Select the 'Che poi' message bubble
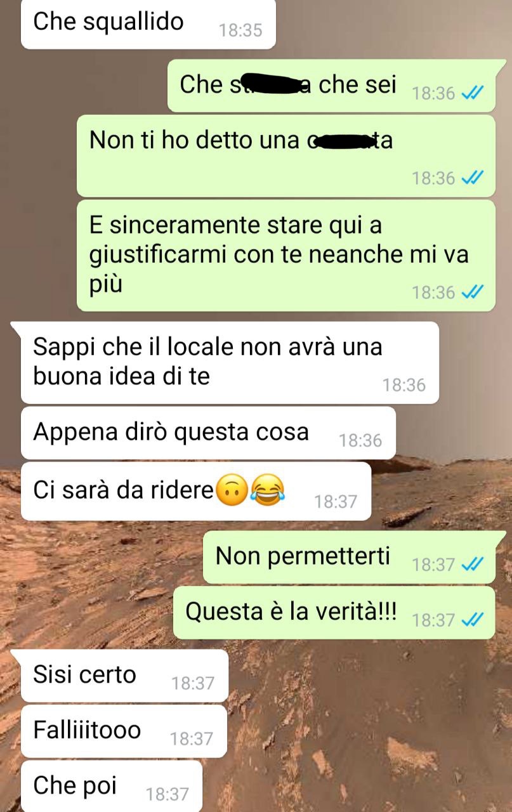Image resolution: width=512 pixels, height=812 pixels. 112,787
